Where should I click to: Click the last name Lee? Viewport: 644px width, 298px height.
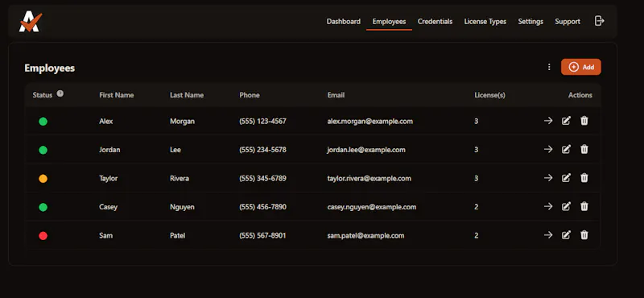pyautogui.click(x=175, y=150)
